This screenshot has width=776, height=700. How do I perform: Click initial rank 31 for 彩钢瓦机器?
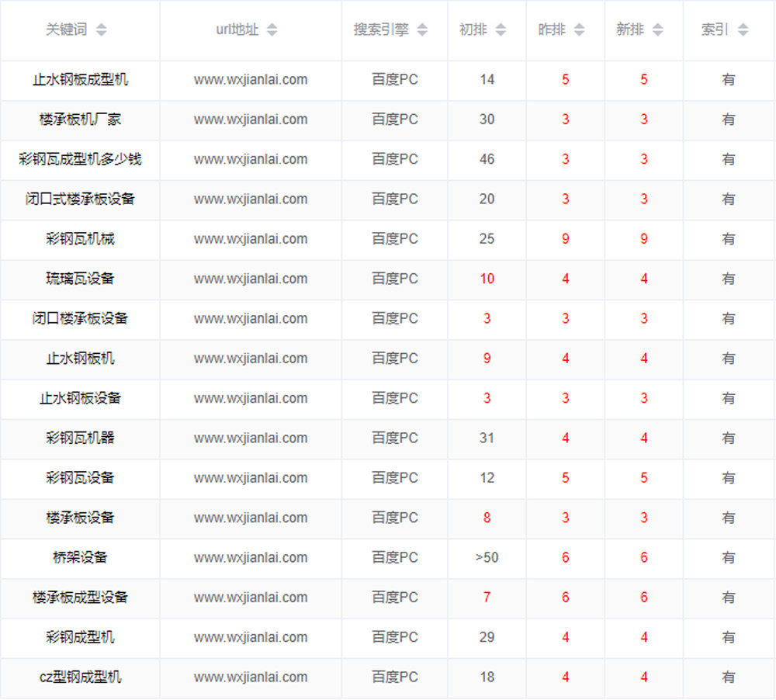click(487, 438)
